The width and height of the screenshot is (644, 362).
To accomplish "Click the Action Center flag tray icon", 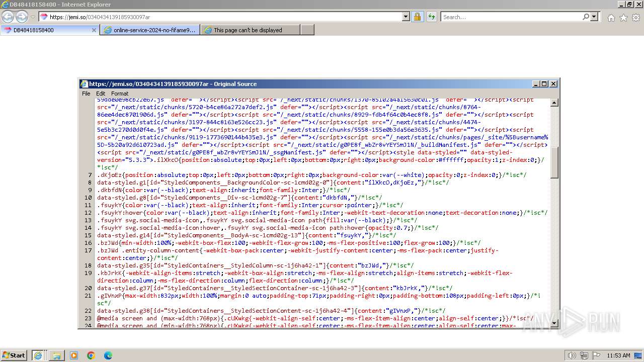I will (596, 355).
